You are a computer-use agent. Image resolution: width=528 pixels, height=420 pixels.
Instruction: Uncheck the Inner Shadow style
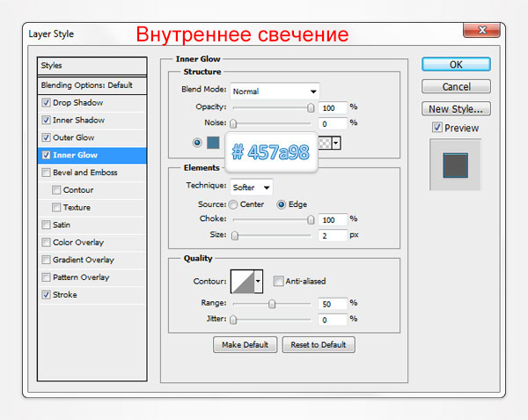46,120
